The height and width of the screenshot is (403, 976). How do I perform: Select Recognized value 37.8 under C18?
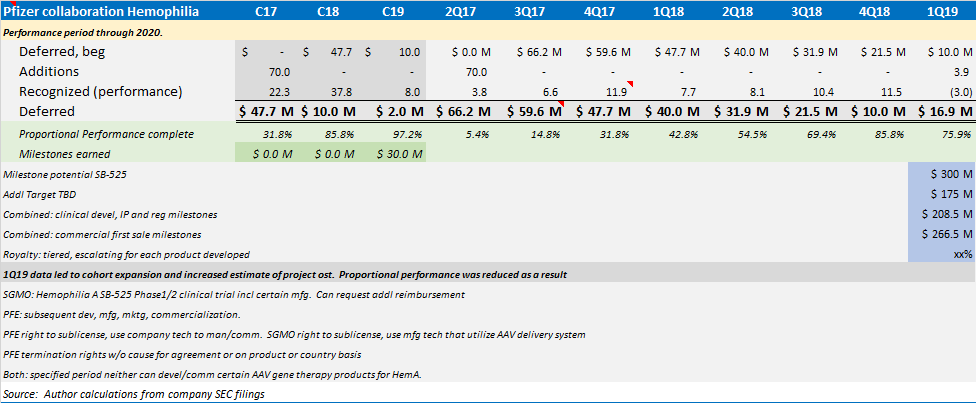pyautogui.click(x=341, y=92)
